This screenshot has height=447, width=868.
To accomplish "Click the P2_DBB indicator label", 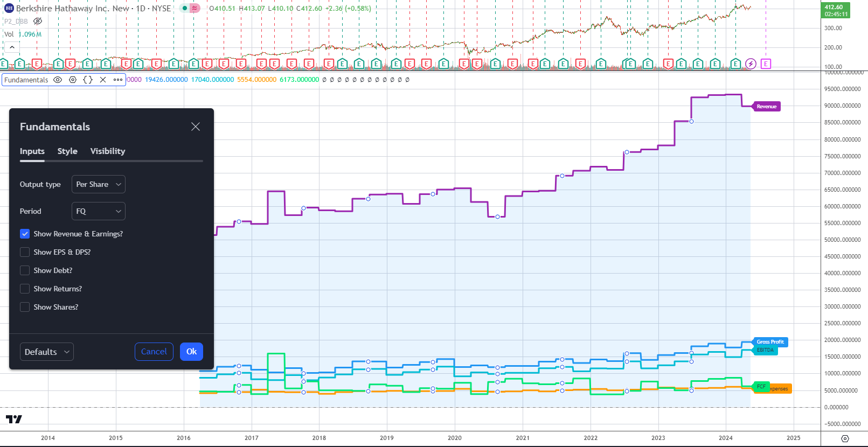I will click(x=16, y=21).
